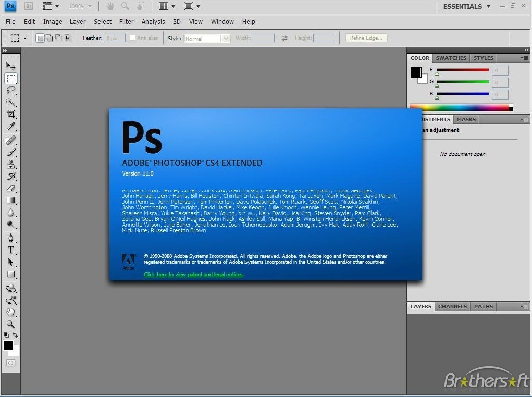Select the Gradient tool
This screenshot has height=397, width=532.
tap(11, 201)
